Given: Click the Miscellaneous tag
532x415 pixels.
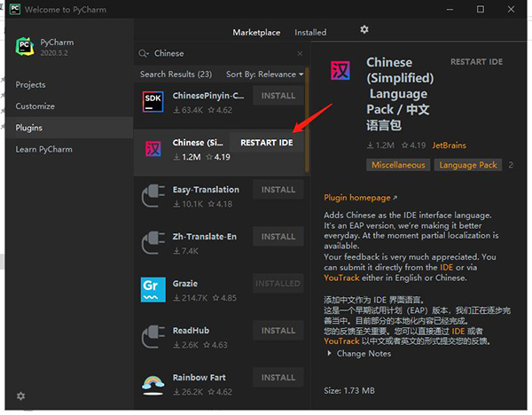Looking at the screenshot, I should 398,165.
